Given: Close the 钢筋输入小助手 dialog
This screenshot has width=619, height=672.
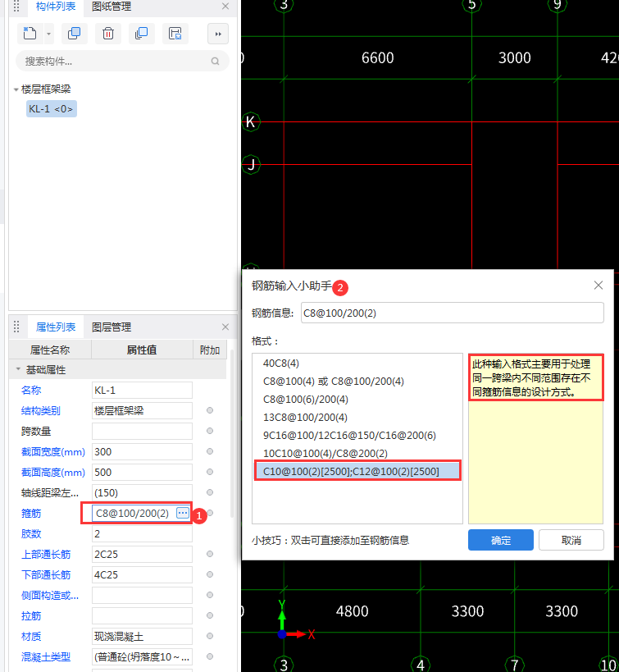Looking at the screenshot, I should pyautogui.click(x=599, y=286).
